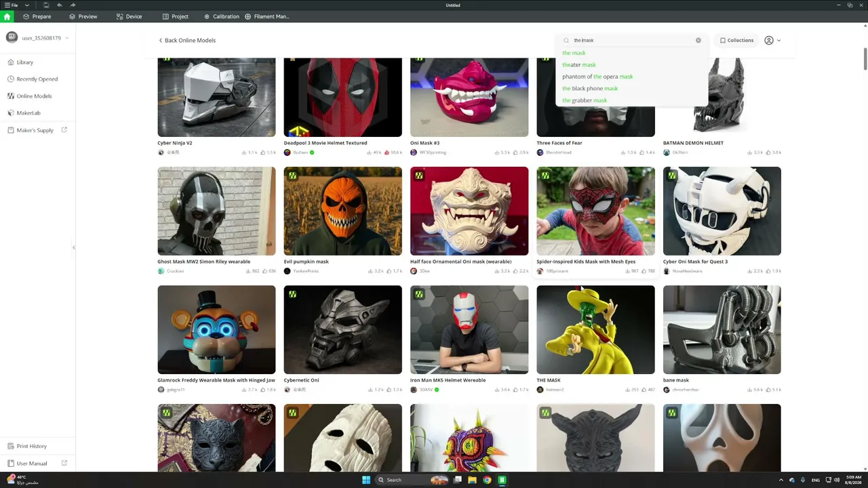Open the bane mask thumbnail
868x488 pixels.
click(722, 329)
